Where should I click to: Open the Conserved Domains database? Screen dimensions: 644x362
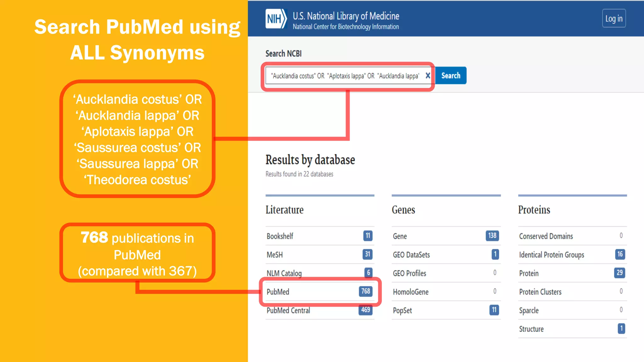(x=572, y=236)
